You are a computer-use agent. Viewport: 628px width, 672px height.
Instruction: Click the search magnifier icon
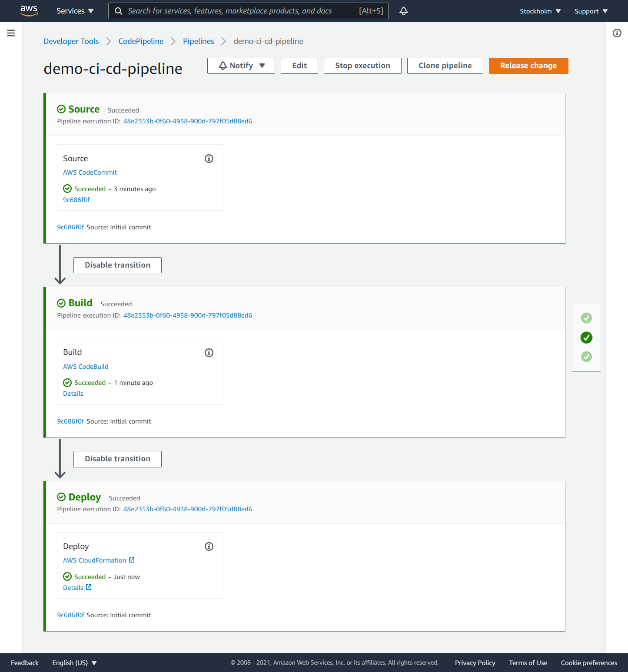tap(118, 11)
